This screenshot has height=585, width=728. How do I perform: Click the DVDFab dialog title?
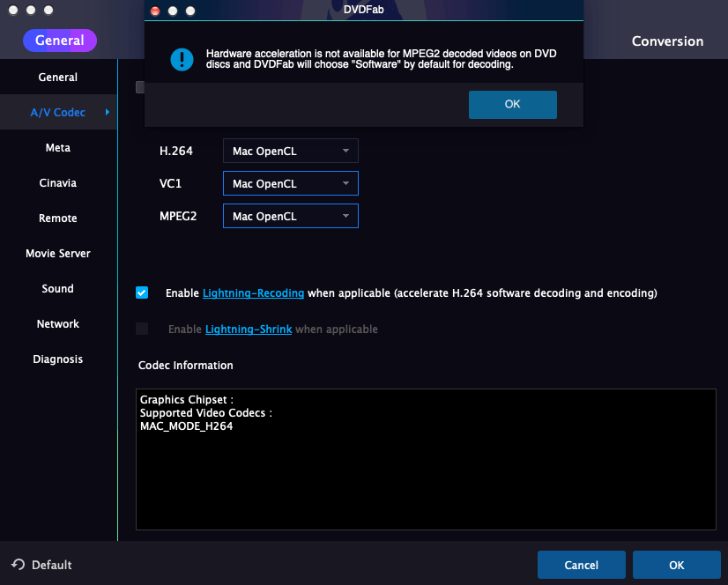coord(363,10)
